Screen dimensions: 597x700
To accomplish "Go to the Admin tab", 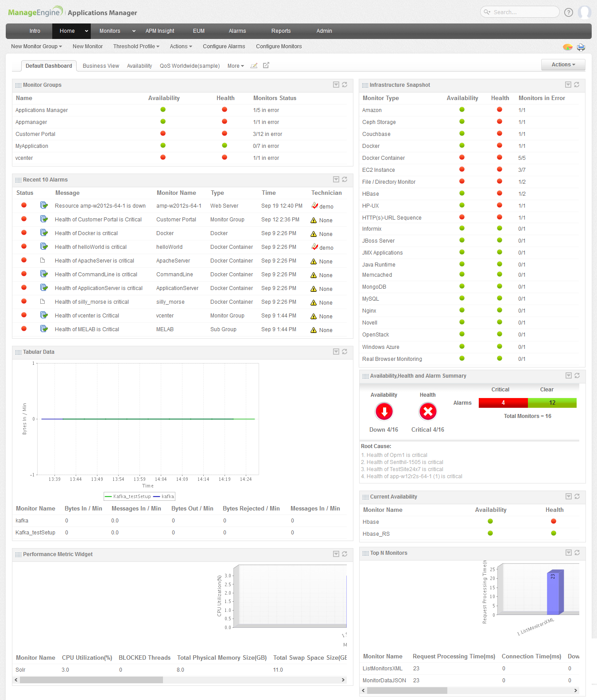I will pyautogui.click(x=324, y=31).
